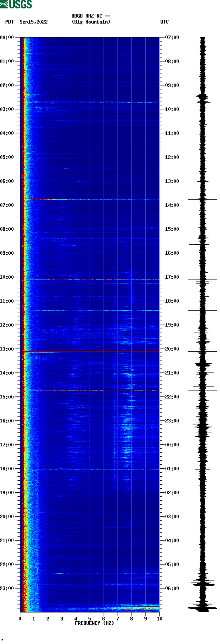Click the 16:00 PDT time label
The height and width of the screenshot is (644, 220).
[7, 421]
